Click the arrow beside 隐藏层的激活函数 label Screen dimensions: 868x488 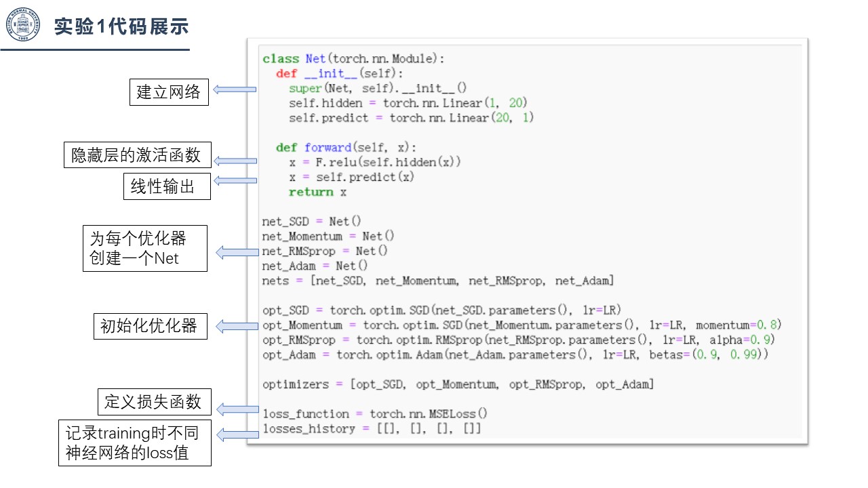coord(235,161)
